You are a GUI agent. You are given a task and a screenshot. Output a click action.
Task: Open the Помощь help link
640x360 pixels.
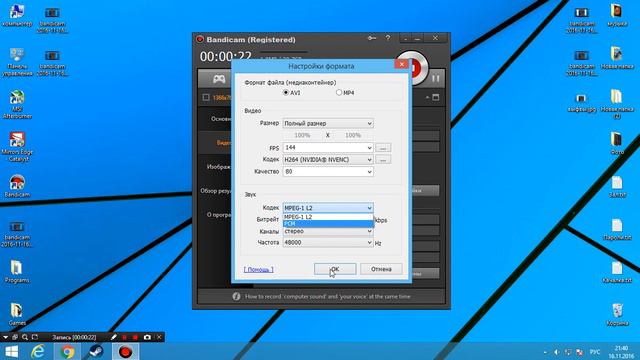coord(258,269)
